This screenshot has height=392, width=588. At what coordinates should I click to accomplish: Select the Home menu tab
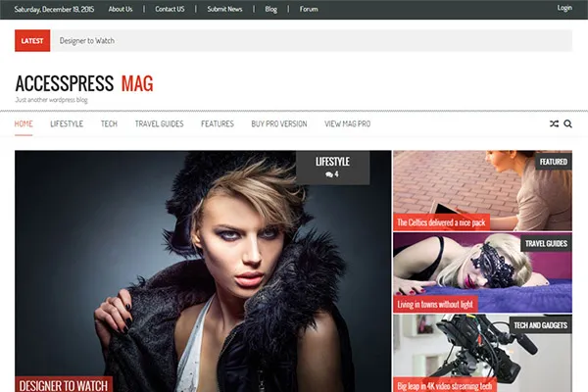(x=24, y=124)
